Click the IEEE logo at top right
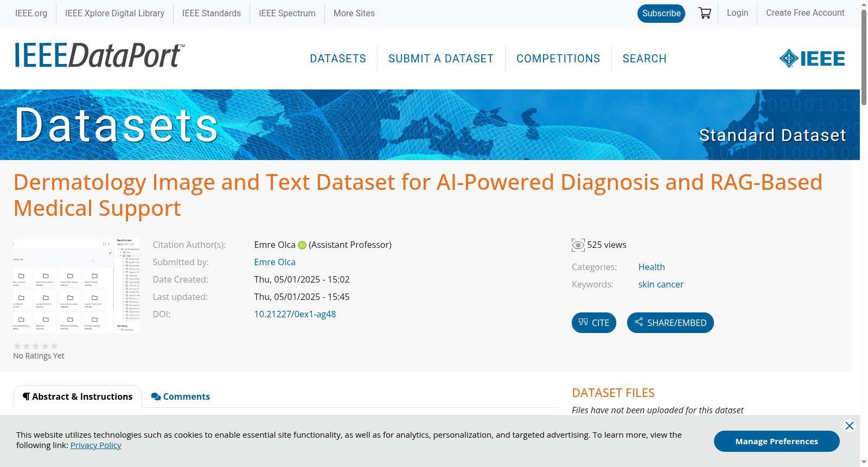 point(812,59)
